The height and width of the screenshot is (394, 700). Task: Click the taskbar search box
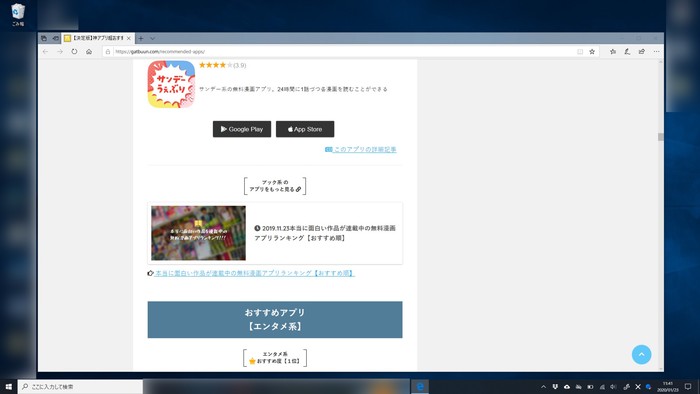(x=80, y=386)
